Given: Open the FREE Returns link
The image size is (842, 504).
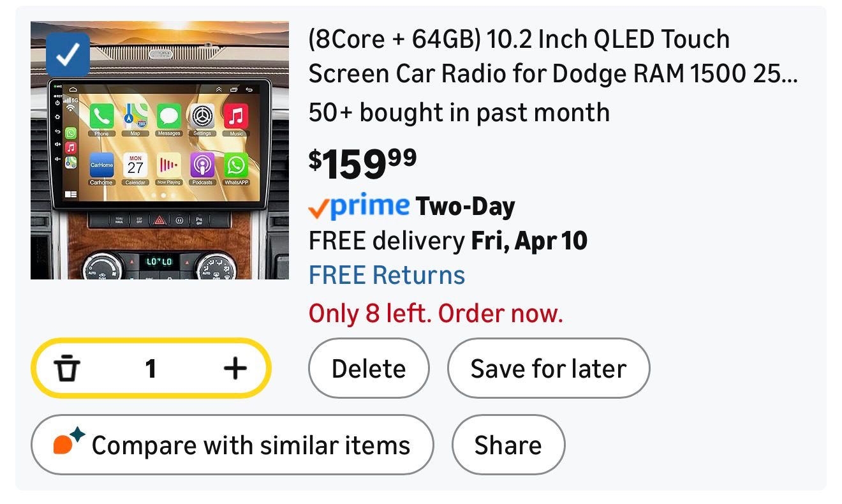Looking at the screenshot, I should click(x=387, y=276).
